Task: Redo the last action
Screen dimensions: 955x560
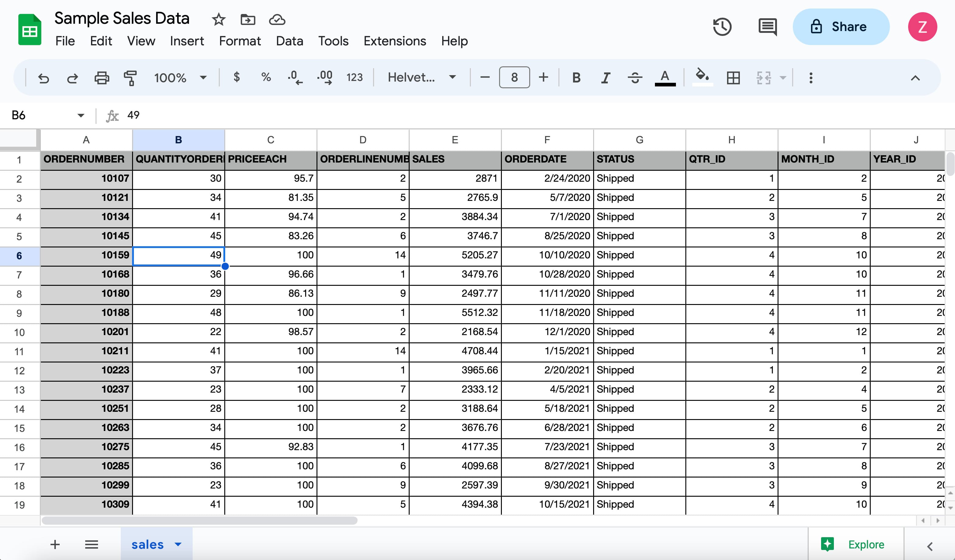Action: tap(72, 78)
